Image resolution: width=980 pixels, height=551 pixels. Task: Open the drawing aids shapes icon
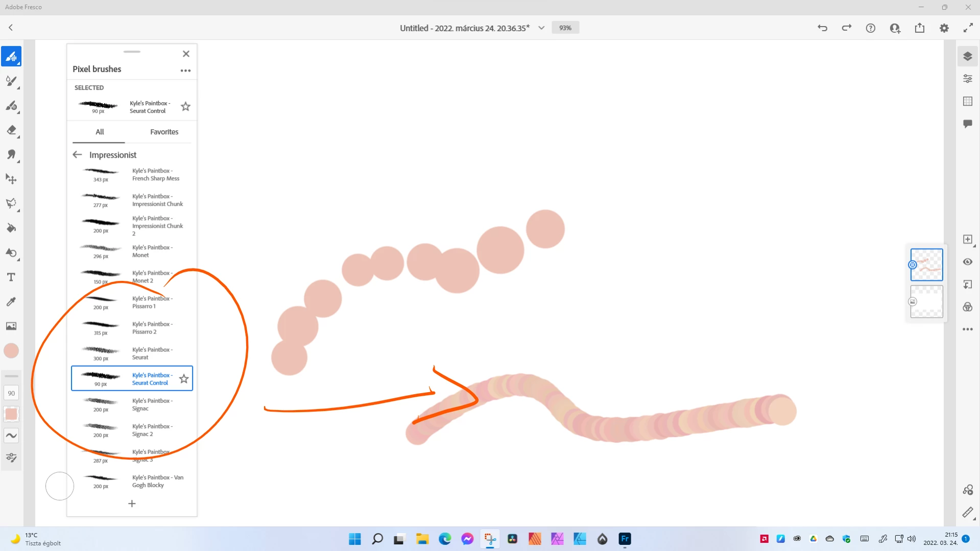click(968, 490)
